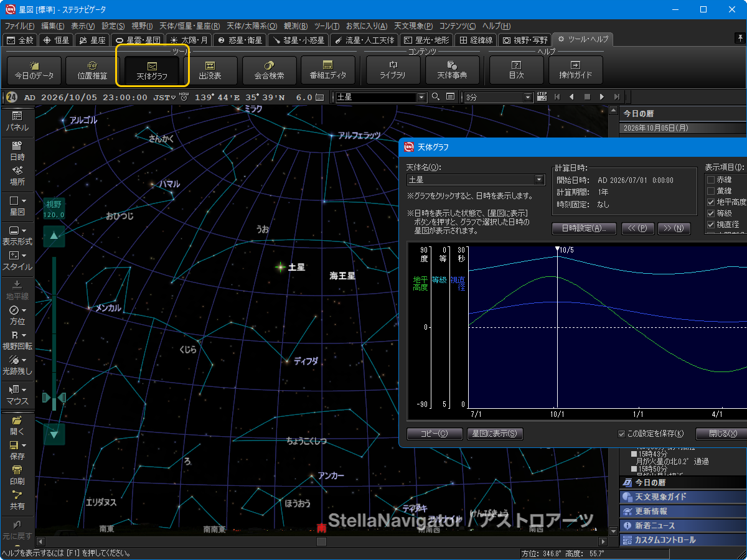The width and height of the screenshot is (747, 560).
Task: Open the 観測(B) menu
Action: [296, 26]
